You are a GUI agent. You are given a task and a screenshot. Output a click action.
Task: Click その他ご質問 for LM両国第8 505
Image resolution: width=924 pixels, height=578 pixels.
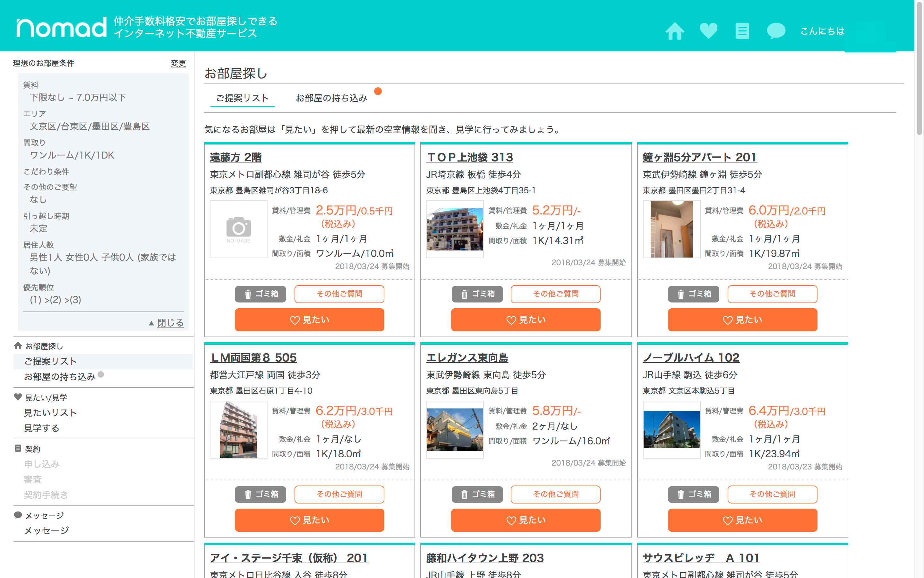pos(339,494)
